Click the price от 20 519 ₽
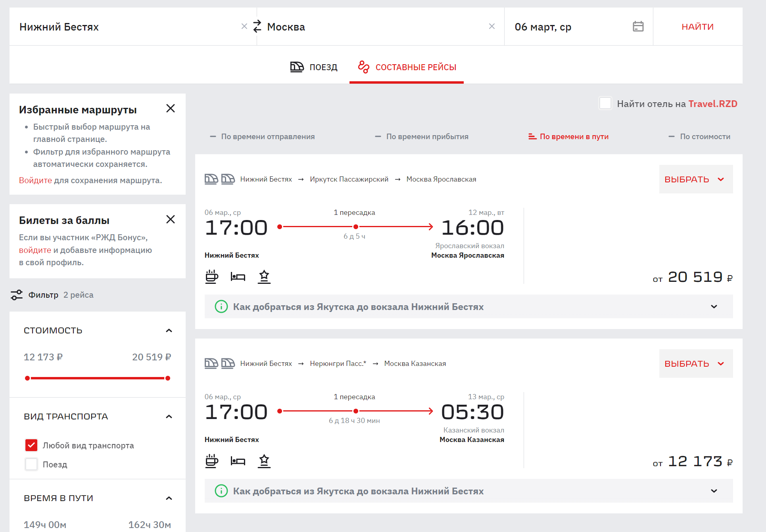Image resolution: width=766 pixels, height=532 pixels. click(x=693, y=277)
